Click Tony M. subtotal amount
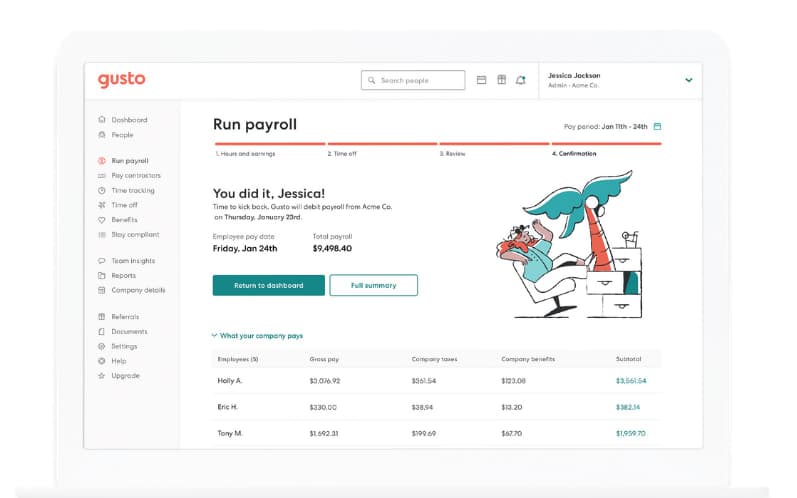797x498 pixels. tap(630, 433)
